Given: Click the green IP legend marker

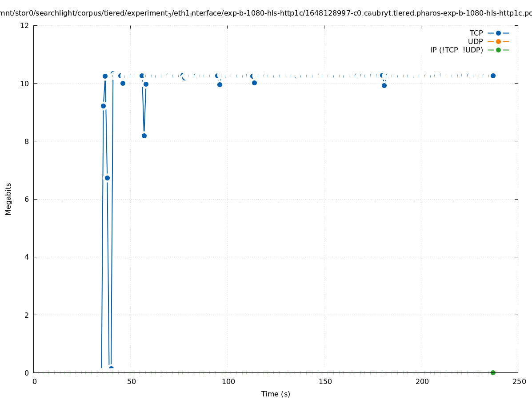Looking at the screenshot, I should [x=498, y=50].
